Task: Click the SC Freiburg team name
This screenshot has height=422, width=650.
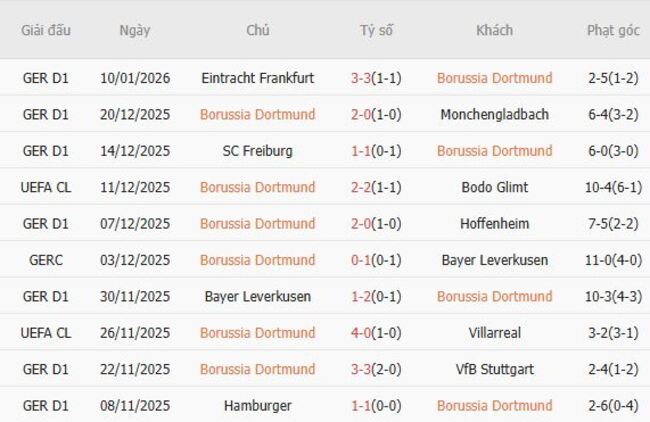Action: click(257, 151)
